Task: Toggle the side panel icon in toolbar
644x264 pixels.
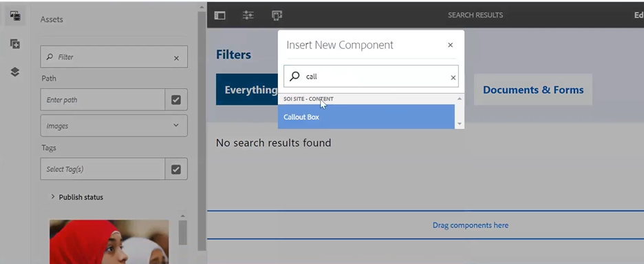Action: tap(219, 15)
